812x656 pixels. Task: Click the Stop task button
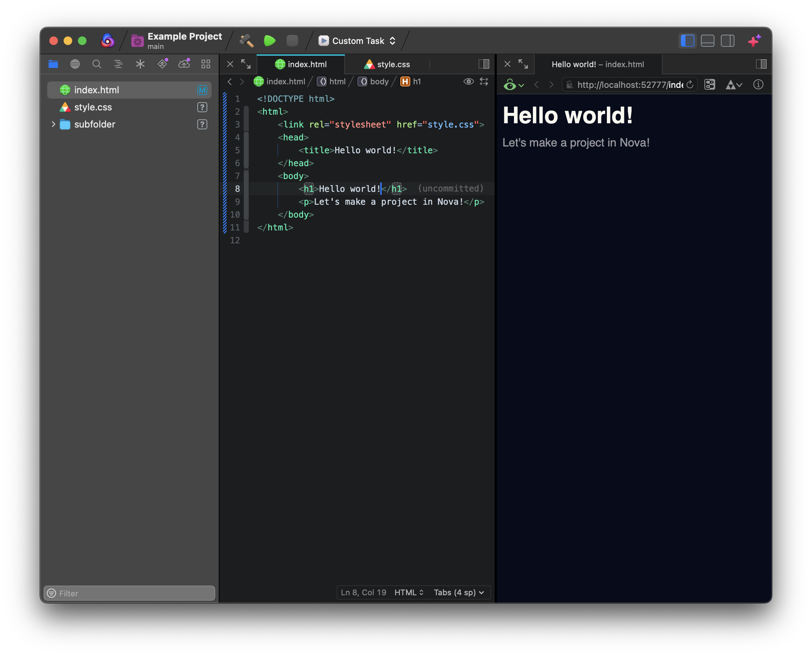(292, 40)
